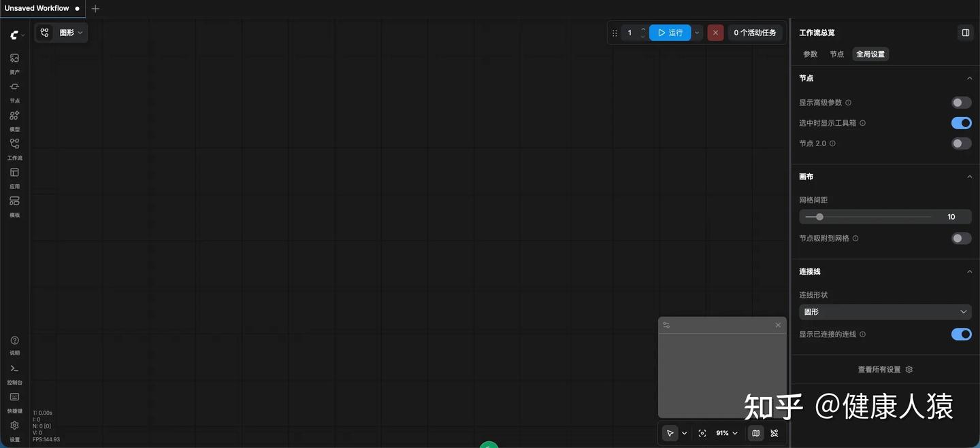Open the 91% zoom level dropdown

(727, 433)
